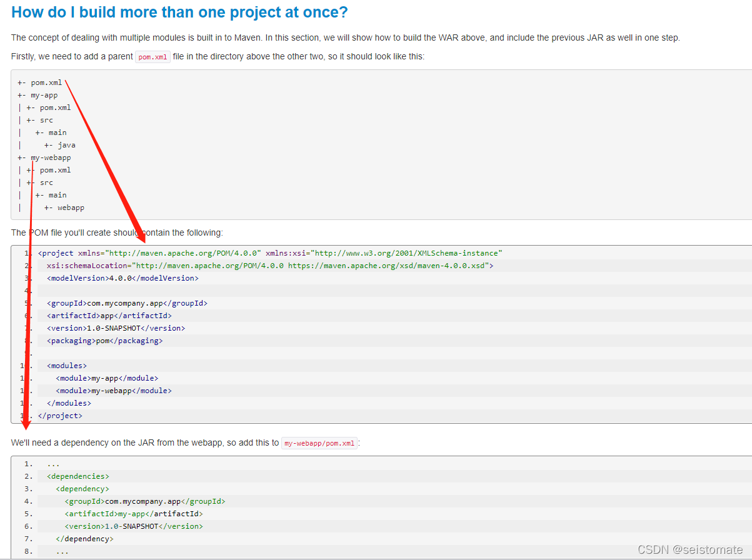The width and height of the screenshot is (752, 560).
Task: Click the module my-app line
Action: 107,378
